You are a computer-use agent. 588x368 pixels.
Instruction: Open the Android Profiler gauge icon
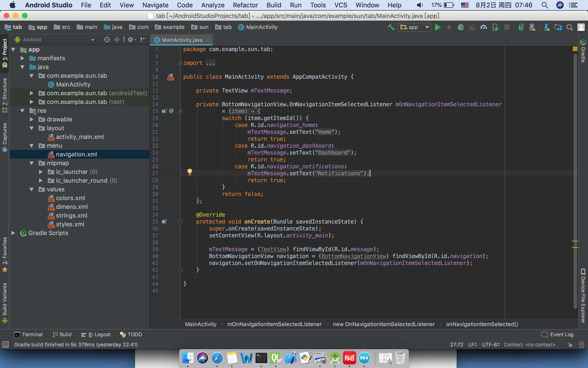pyautogui.click(x=483, y=27)
